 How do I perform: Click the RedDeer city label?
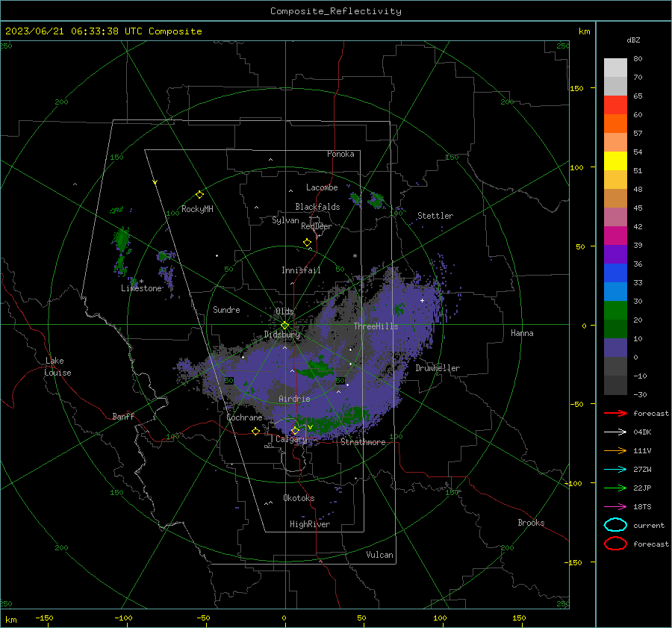[317, 226]
